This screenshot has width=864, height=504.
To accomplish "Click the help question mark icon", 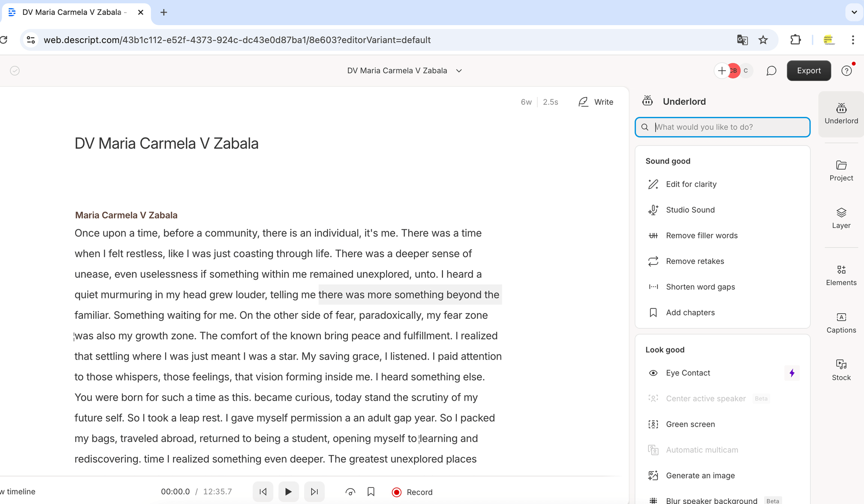I will [846, 71].
